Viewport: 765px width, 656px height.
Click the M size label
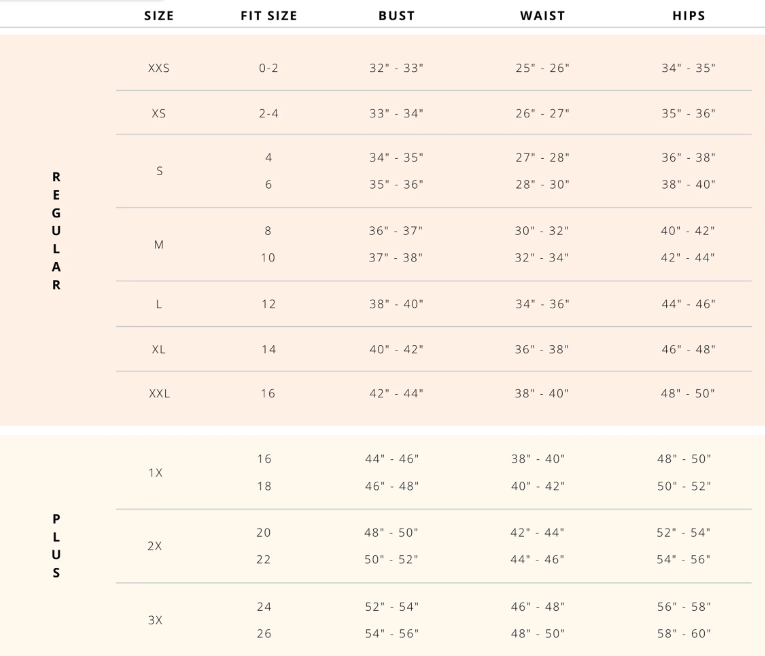(158, 244)
